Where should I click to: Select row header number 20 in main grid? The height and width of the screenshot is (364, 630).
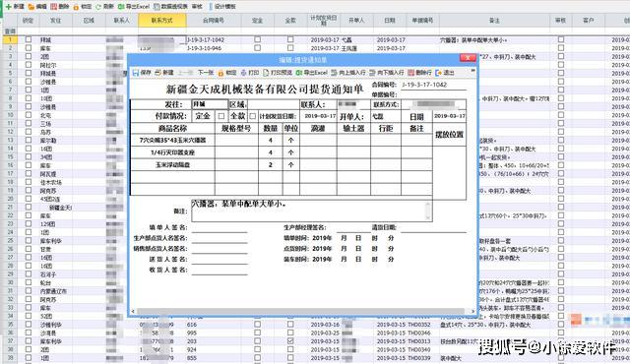(10, 199)
